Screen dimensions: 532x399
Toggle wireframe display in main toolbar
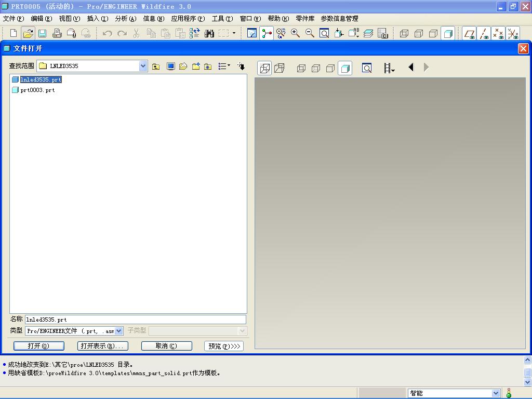point(404,33)
